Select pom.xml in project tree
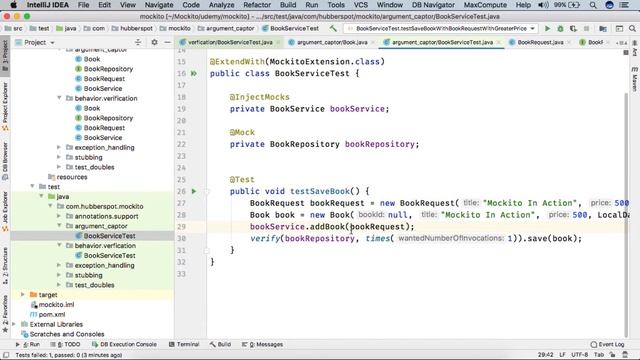Screen dimensions: 640x360 51,314
